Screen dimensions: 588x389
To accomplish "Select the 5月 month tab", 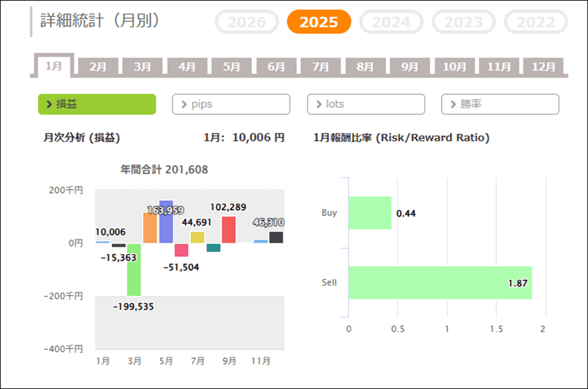I will (231, 67).
